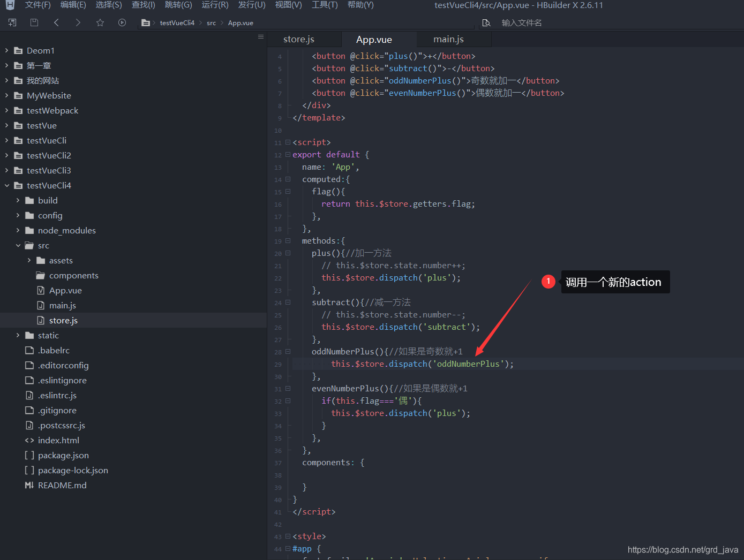Screen dimensions: 744x560
Task: Fold the methods block at line 19
Action: click(x=288, y=241)
